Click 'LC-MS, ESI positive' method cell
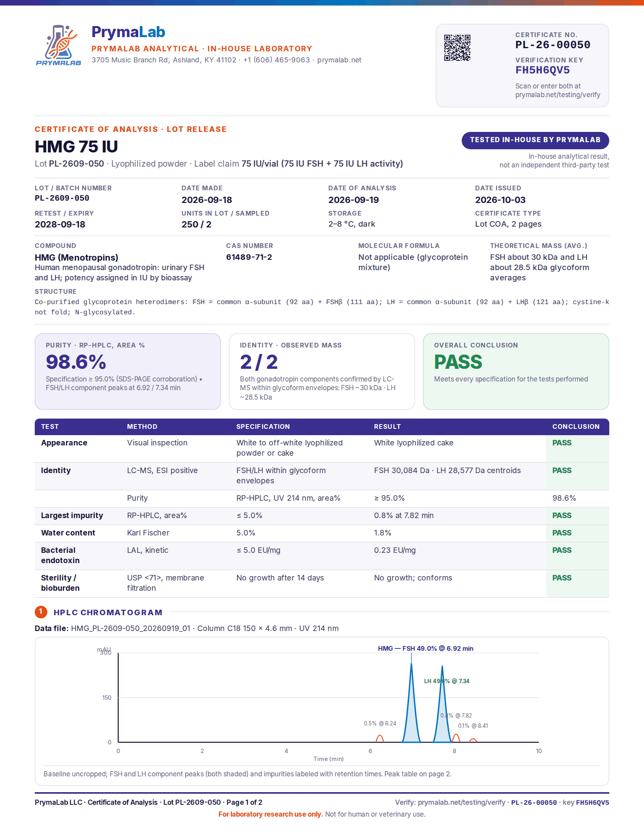This screenshot has height=834, width=644. [x=162, y=470]
